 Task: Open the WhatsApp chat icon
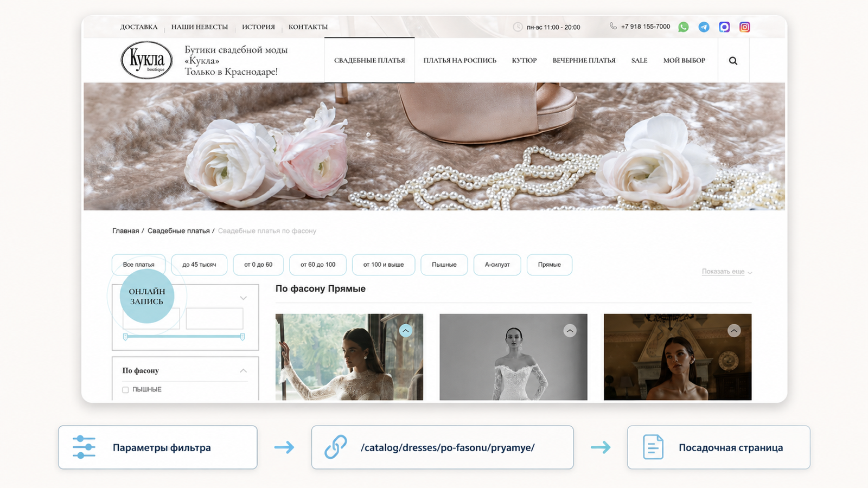pyautogui.click(x=684, y=27)
